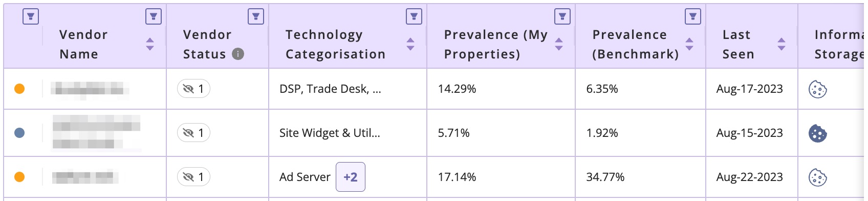Sort Prevalence (Benchmark) column using arrows

coord(689,44)
